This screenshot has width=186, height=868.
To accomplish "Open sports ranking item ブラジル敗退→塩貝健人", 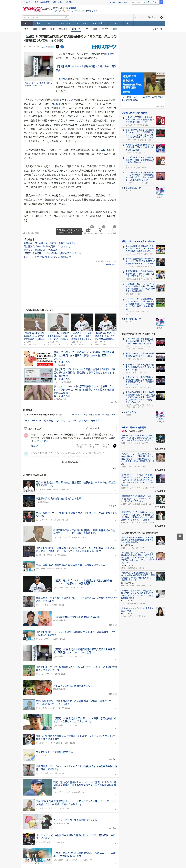I will (140, 248).
